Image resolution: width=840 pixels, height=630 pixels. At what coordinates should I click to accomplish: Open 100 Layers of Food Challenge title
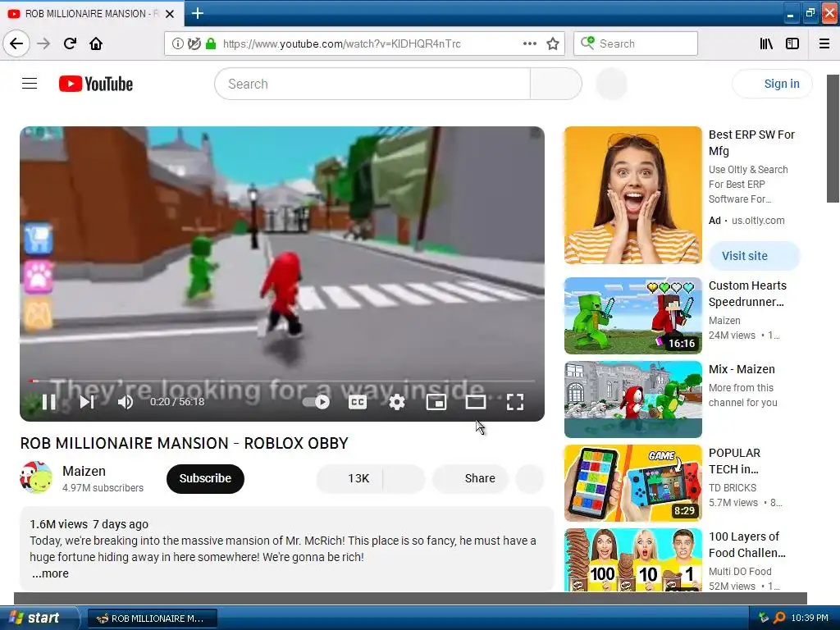(x=747, y=545)
